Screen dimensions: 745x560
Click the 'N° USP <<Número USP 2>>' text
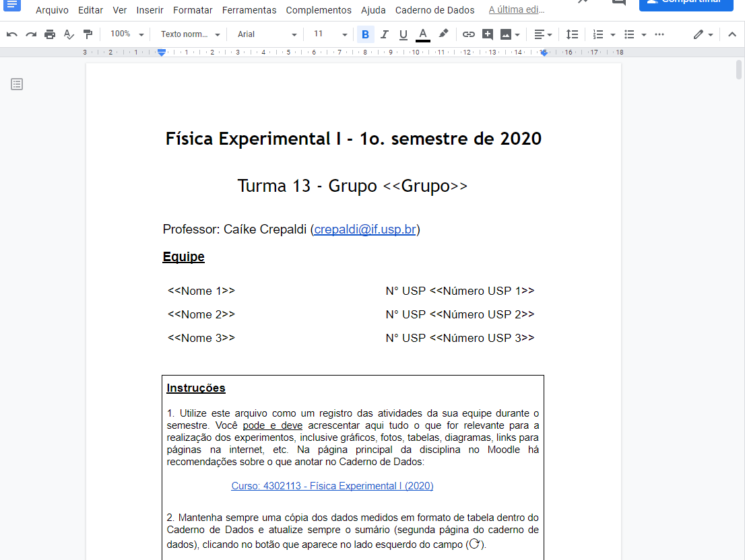tap(460, 314)
